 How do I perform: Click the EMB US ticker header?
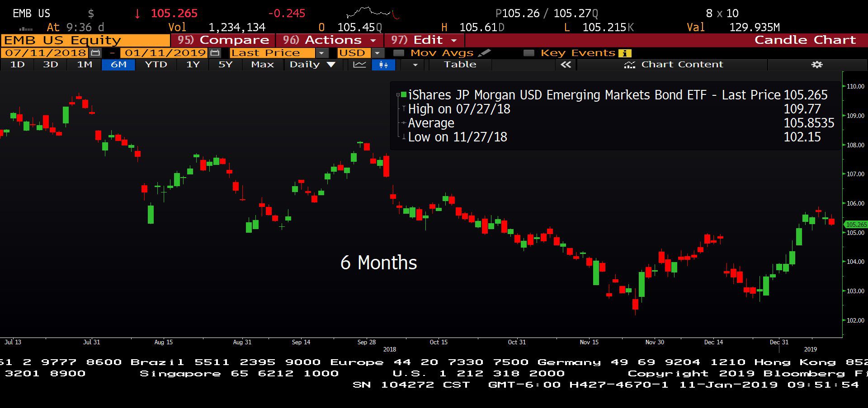(x=31, y=14)
